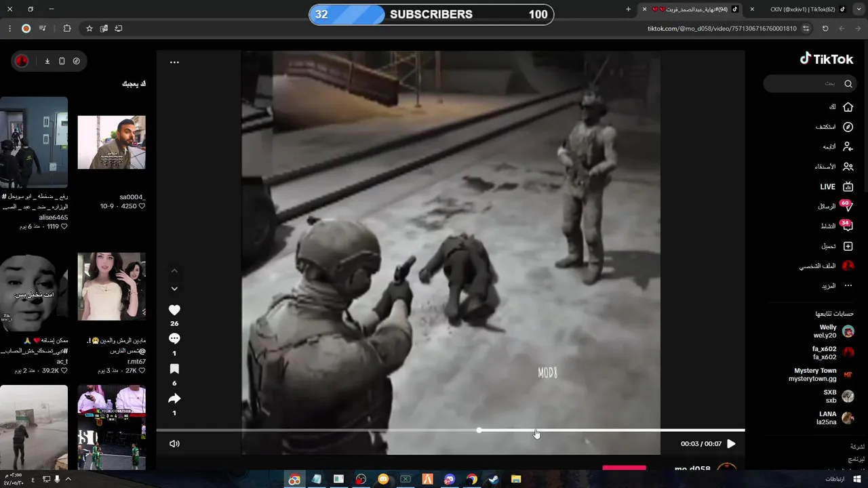The image size is (868, 488).
Task: Click the browser profile avatar icon
Action: (26, 28)
